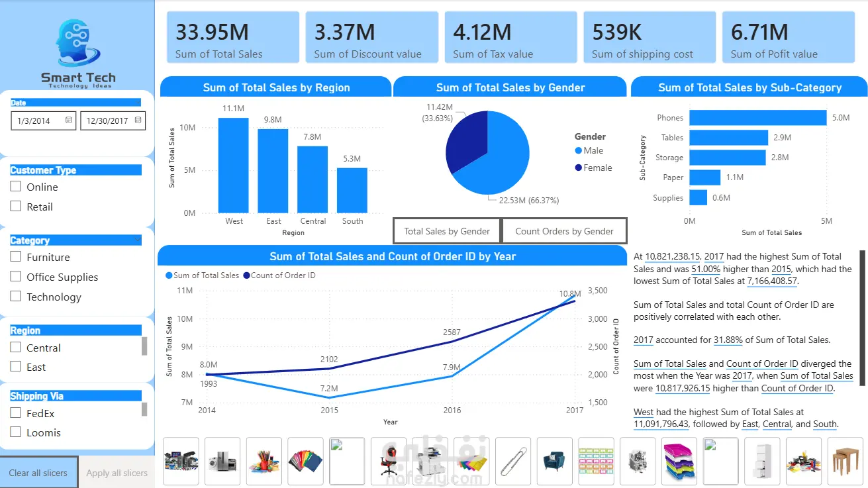The width and height of the screenshot is (868, 488).
Task: Click the 539K shipping cost card
Action: coord(650,38)
